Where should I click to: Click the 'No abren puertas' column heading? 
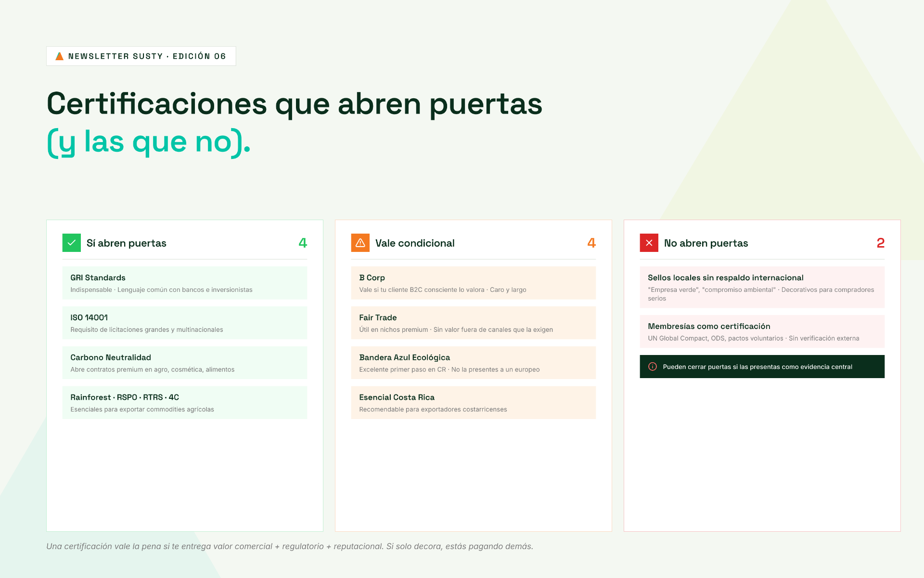[x=706, y=243]
